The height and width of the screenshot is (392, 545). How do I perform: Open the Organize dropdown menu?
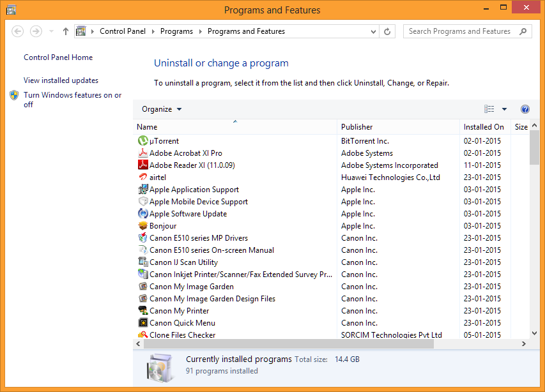(162, 109)
